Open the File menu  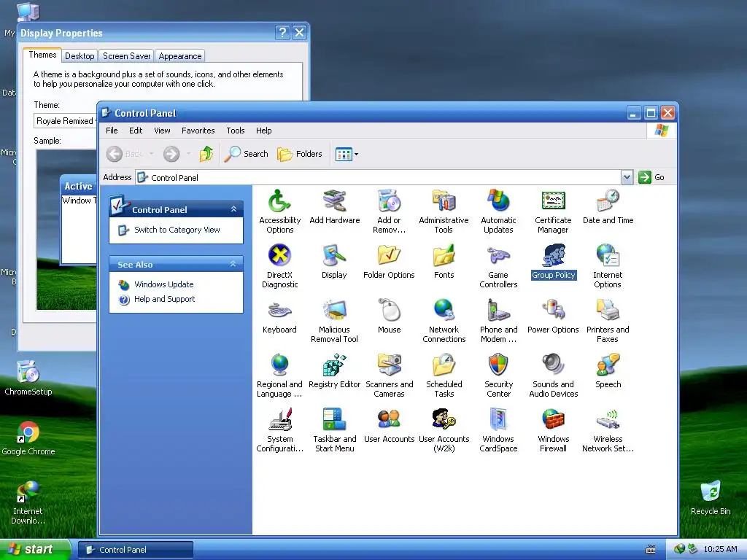(112, 131)
